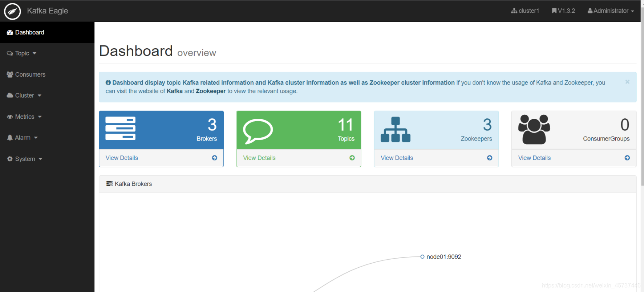
Task: Expand the Metrics sidebar menu
Action: click(47, 117)
